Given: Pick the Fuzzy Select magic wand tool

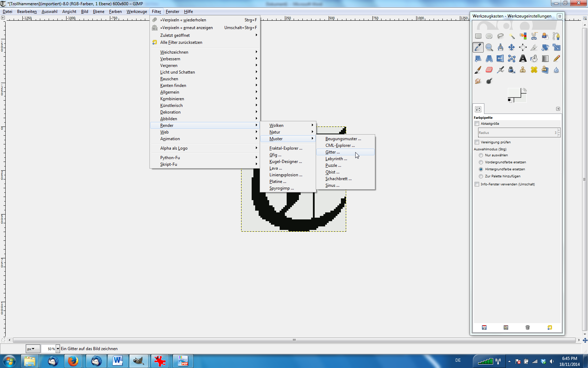Looking at the screenshot, I should [512, 36].
